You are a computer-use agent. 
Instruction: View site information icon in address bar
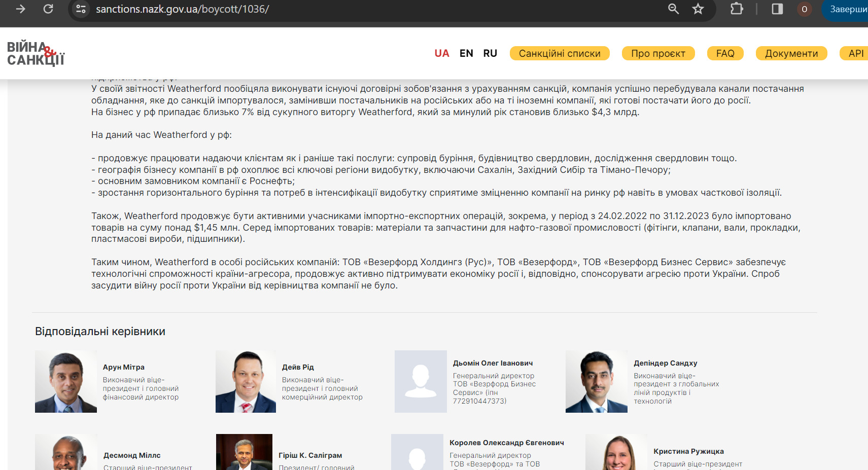tap(81, 9)
